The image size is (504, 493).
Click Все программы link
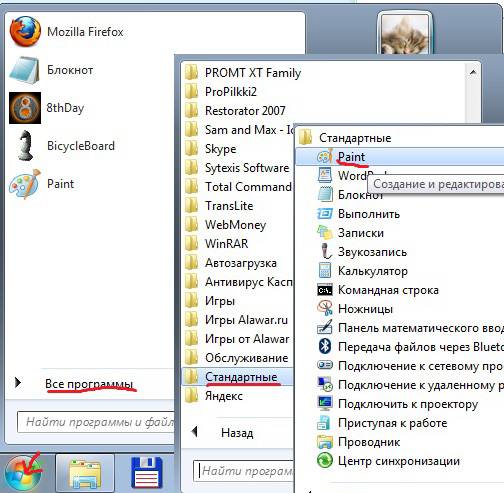pyautogui.click(x=89, y=384)
